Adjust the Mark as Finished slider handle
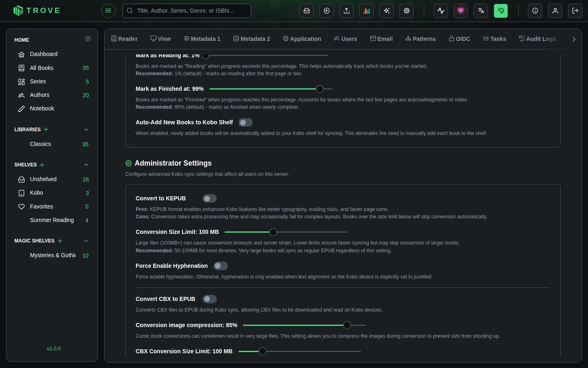 (320, 89)
